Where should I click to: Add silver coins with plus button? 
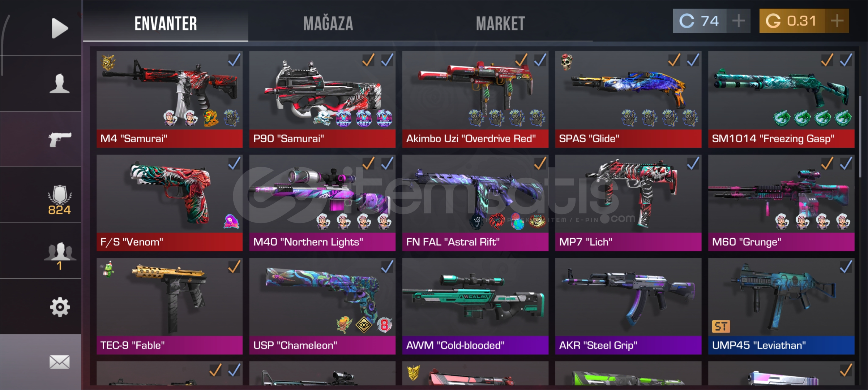[x=739, y=21]
